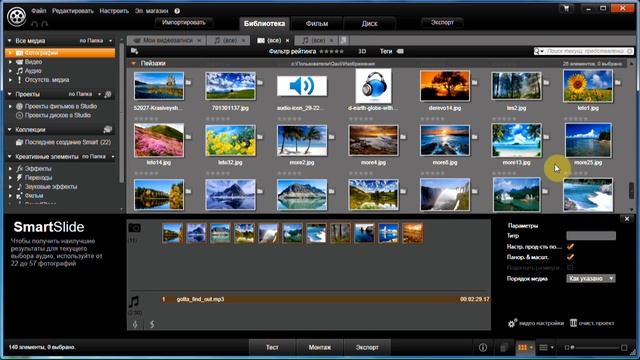This screenshot has width=640, height=360.
Task: Open the help question mark icon
Action: coord(177,11)
